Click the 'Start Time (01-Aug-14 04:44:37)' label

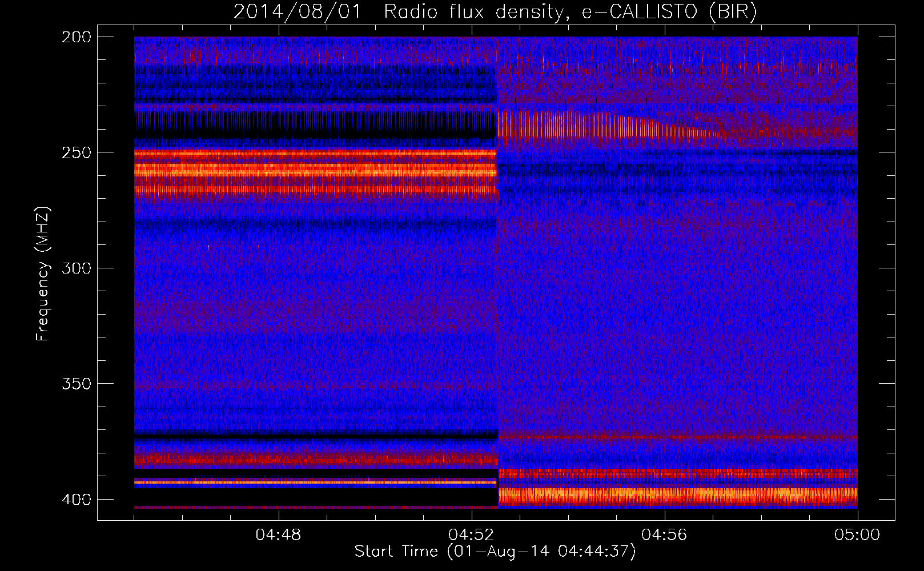[495, 552]
